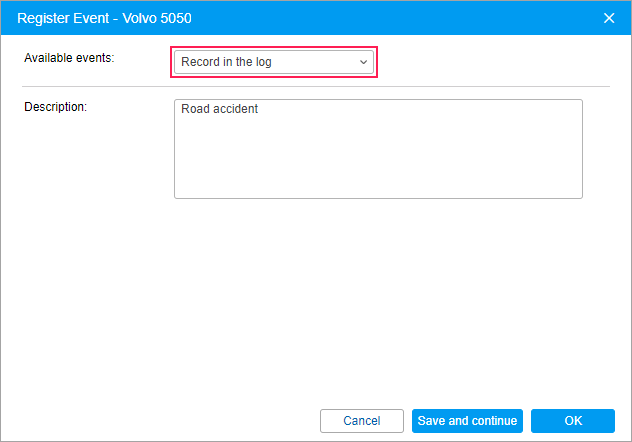Image resolution: width=632 pixels, height=442 pixels.
Task: Open the Available events dropdown
Action: click(x=273, y=62)
